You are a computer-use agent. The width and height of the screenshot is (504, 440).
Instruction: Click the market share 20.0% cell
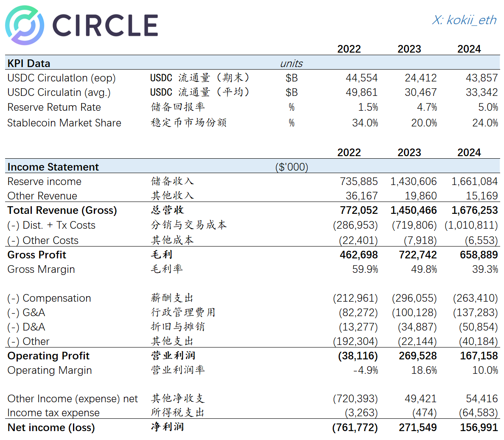coord(424,123)
